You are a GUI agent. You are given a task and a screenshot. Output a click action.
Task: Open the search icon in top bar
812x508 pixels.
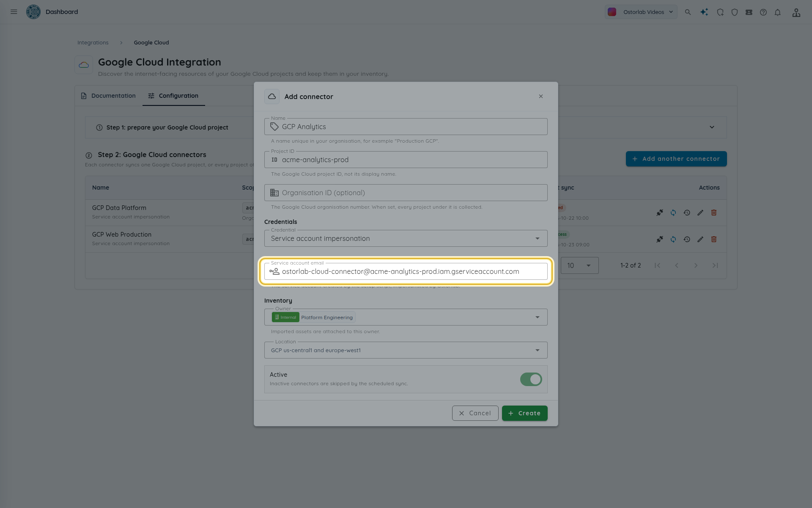pos(688,12)
